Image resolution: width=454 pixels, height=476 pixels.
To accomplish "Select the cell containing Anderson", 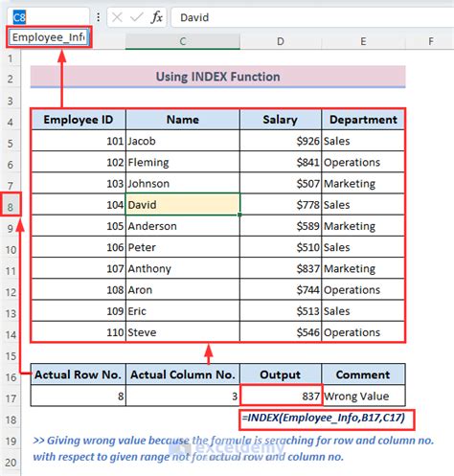I will pyautogui.click(x=183, y=226).
